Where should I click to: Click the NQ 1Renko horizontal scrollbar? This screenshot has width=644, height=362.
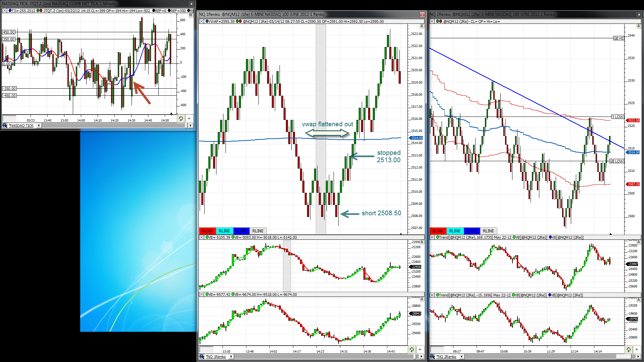pyautogui.click(x=326, y=357)
